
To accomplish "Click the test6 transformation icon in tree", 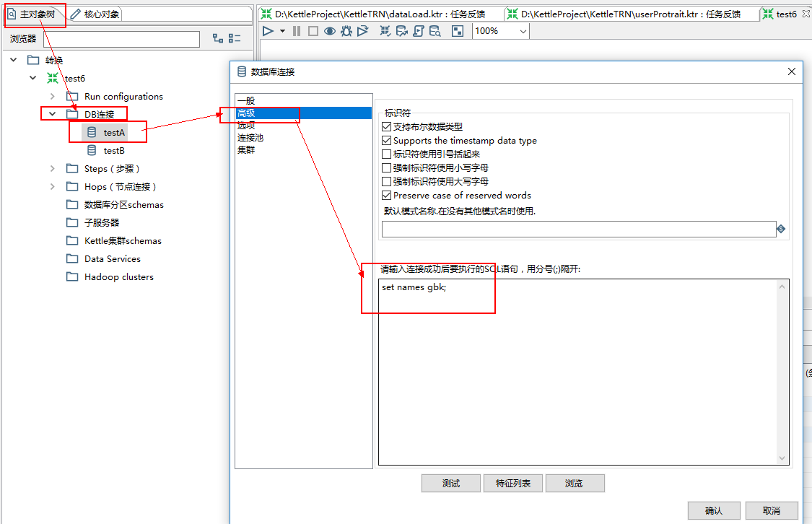I will 53,78.
